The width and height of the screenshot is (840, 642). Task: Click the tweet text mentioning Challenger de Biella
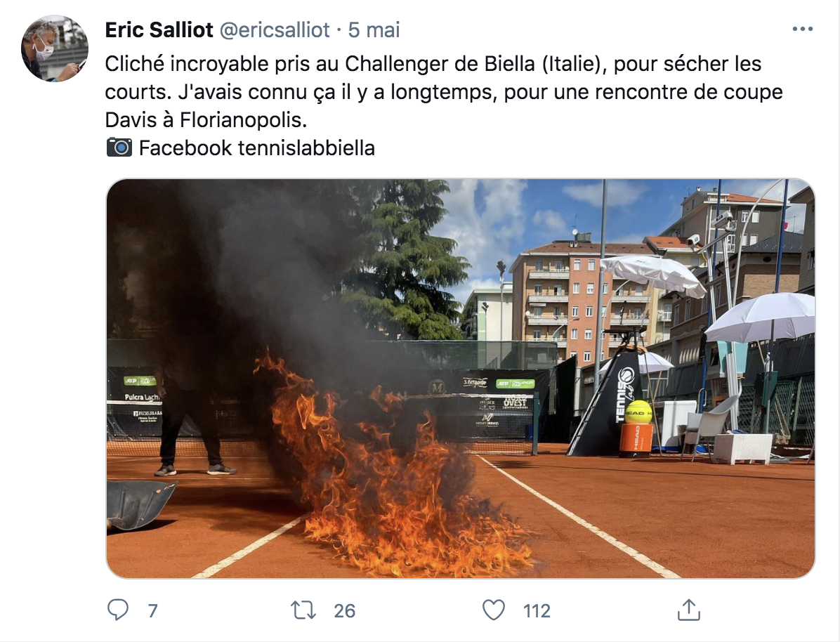[x=433, y=64]
